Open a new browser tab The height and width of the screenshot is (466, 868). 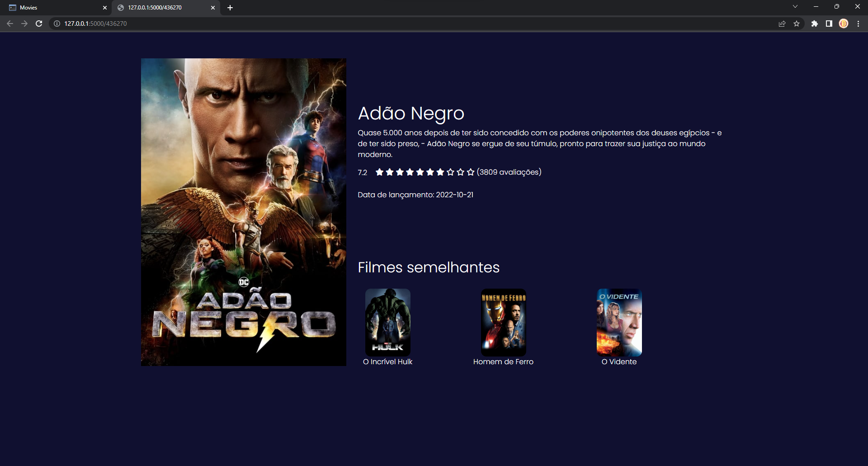tap(231, 8)
